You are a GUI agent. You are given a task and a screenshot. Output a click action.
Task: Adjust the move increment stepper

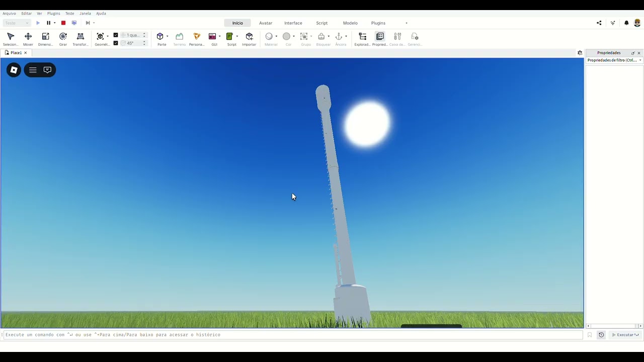pyautogui.click(x=144, y=35)
